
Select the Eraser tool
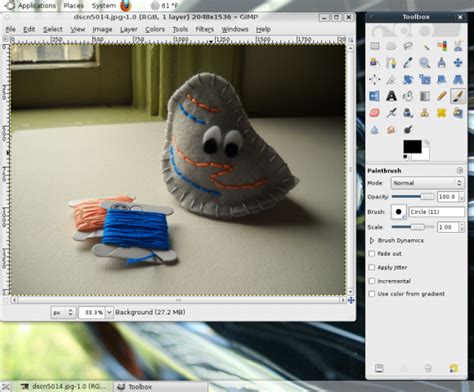coord(375,113)
